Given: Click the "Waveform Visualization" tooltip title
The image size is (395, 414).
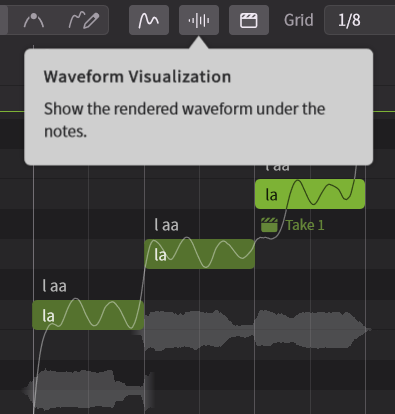Looking at the screenshot, I should click(137, 77).
